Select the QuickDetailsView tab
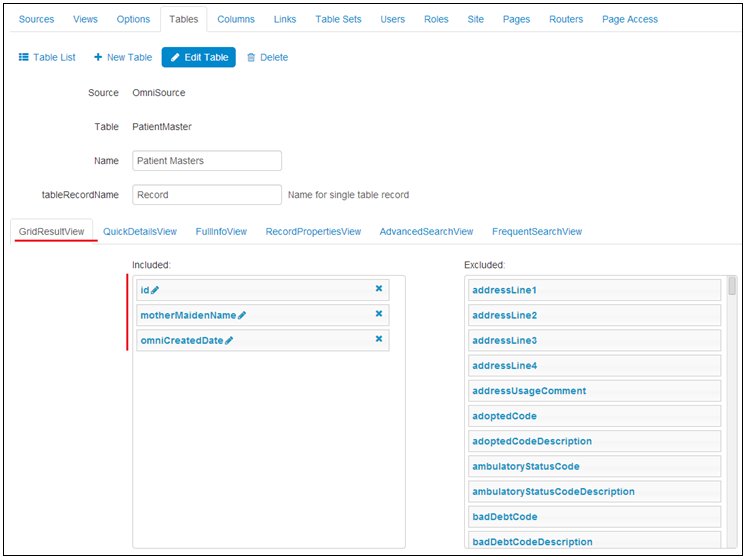This screenshot has width=746, height=560. (x=140, y=232)
